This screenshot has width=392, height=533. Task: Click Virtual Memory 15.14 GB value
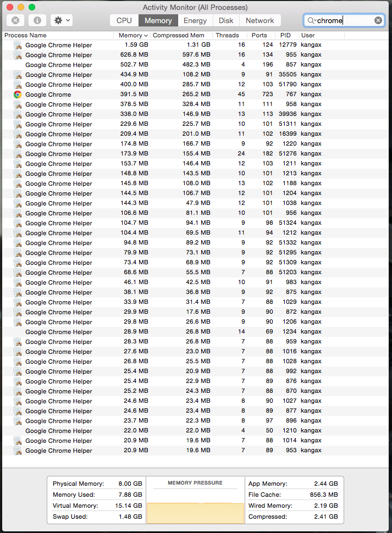(129, 506)
